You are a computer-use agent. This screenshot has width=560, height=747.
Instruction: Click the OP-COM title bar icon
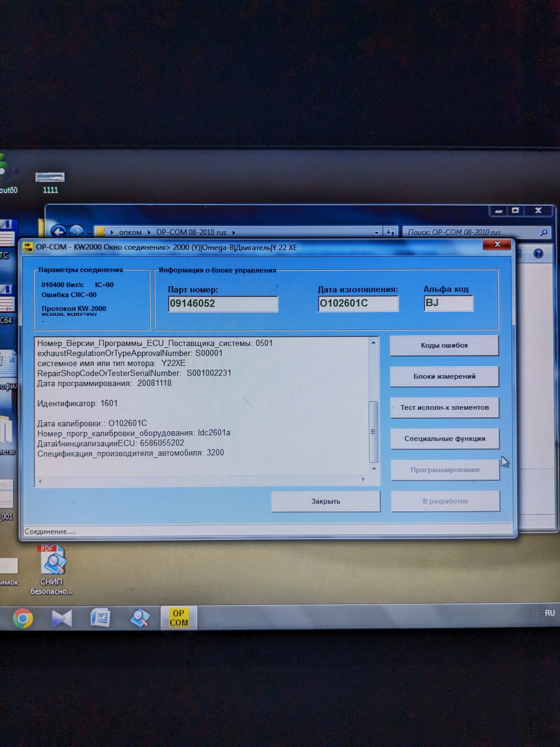[x=28, y=247]
